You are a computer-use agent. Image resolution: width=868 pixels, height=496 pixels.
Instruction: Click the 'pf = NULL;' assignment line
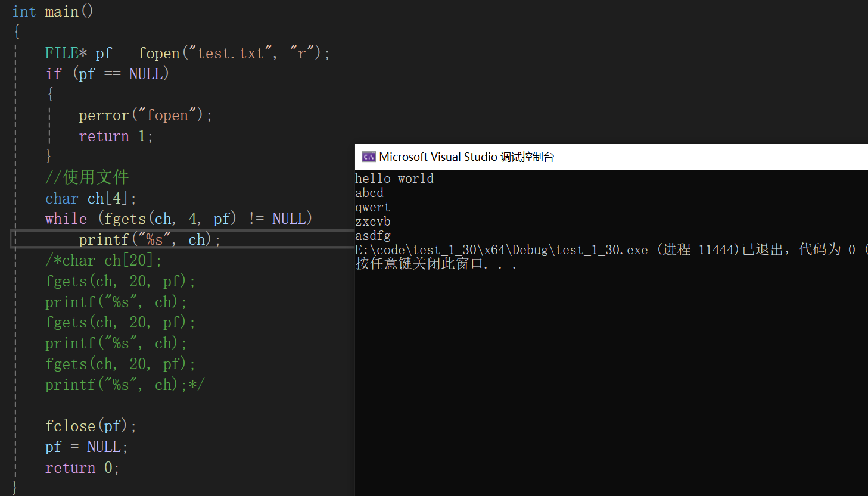point(86,447)
